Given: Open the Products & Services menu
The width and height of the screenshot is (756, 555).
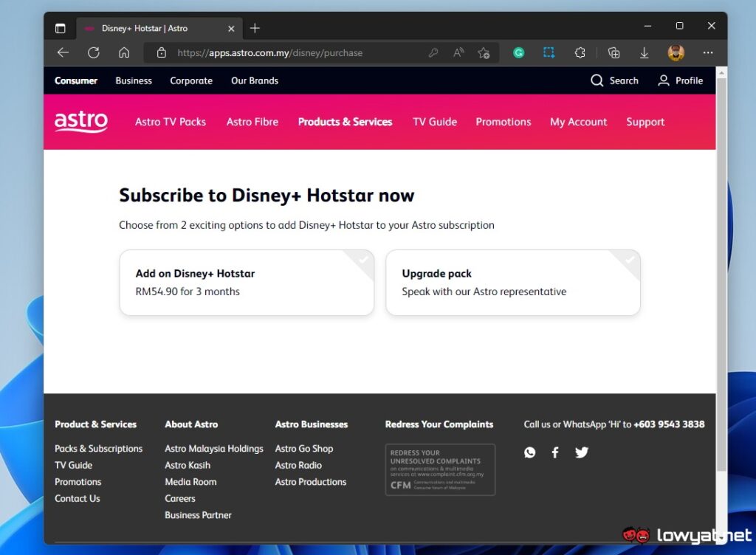Looking at the screenshot, I should [x=345, y=122].
